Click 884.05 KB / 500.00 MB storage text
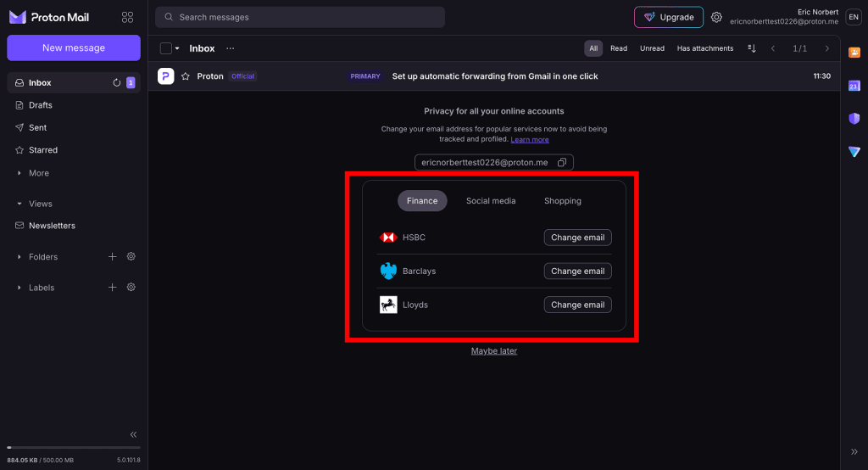Image resolution: width=868 pixels, height=470 pixels. pos(41,460)
